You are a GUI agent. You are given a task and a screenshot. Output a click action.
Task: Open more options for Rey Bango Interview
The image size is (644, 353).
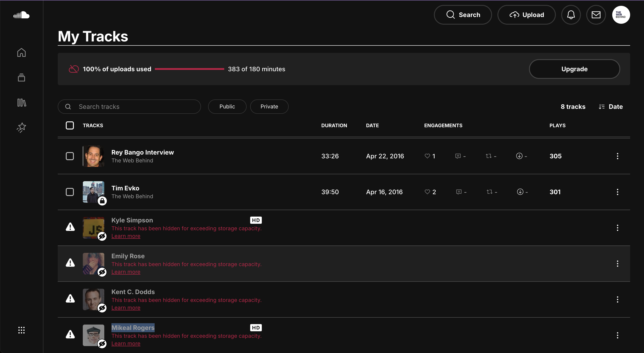[618, 156]
